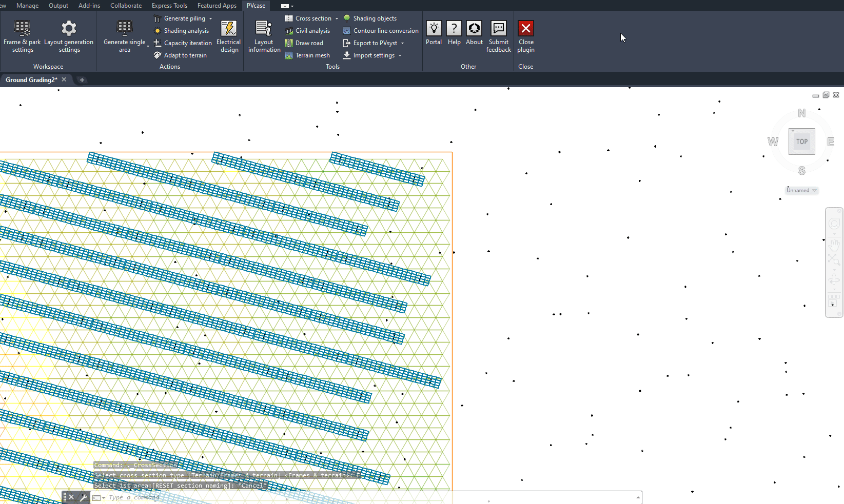The image size is (844, 504).
Task: Expand Import settings dropdown arrow
Action: coord(400,55)
